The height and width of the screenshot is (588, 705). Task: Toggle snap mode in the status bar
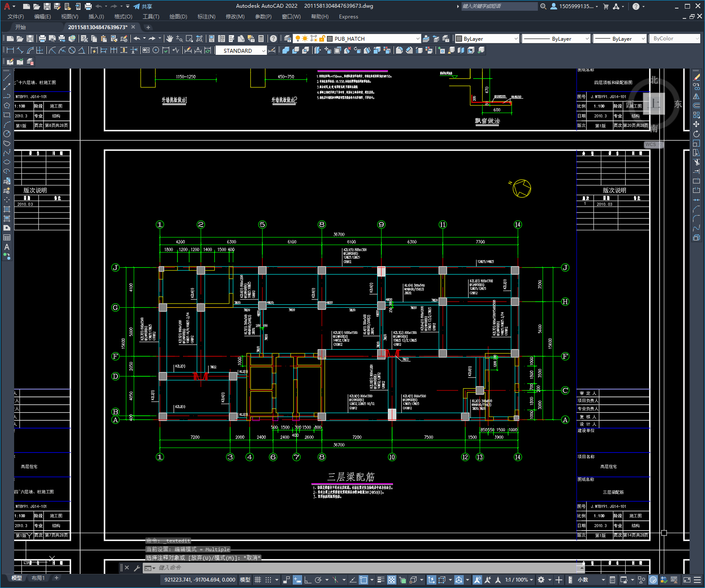point(268,580)
